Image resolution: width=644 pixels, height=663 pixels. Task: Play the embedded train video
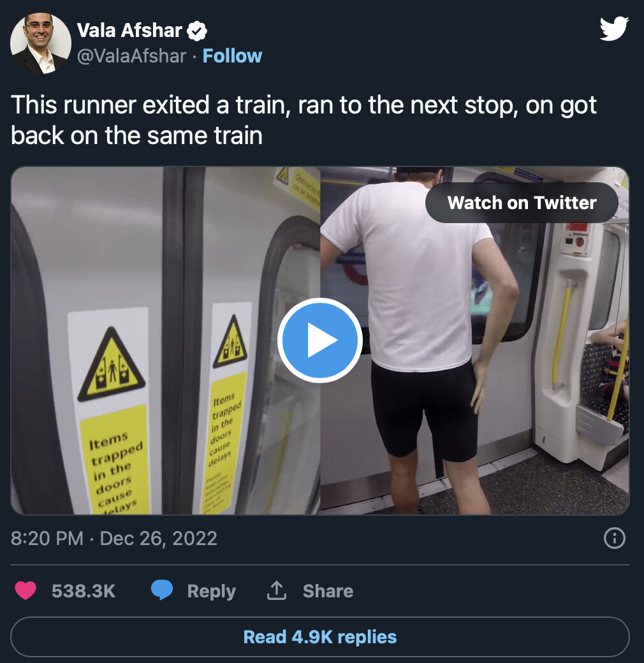[319, 340]
